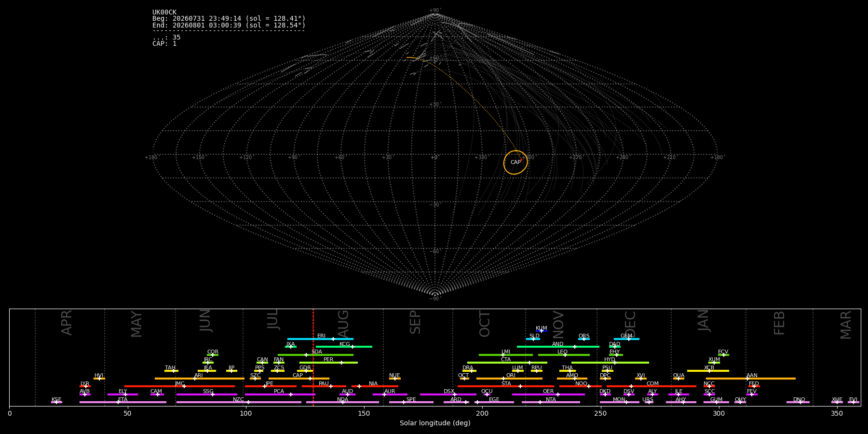Select the AAN shower bar

click(751, 379)
